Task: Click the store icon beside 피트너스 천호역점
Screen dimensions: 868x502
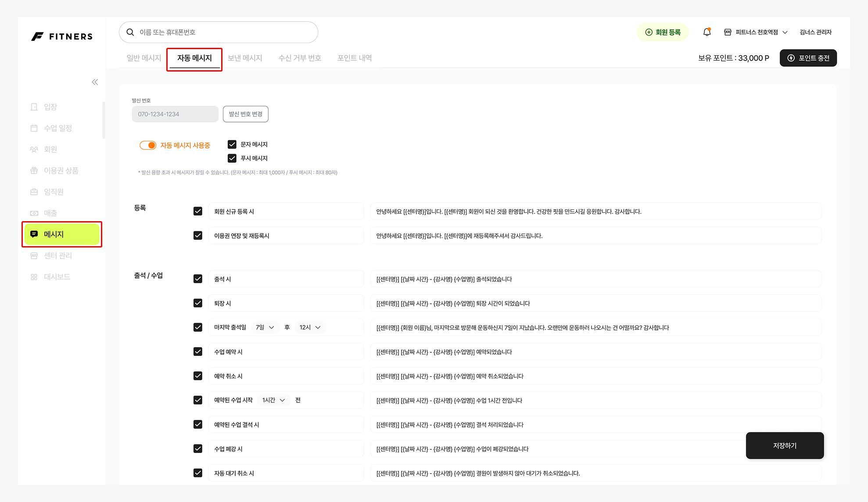Action: coord(728,32)
